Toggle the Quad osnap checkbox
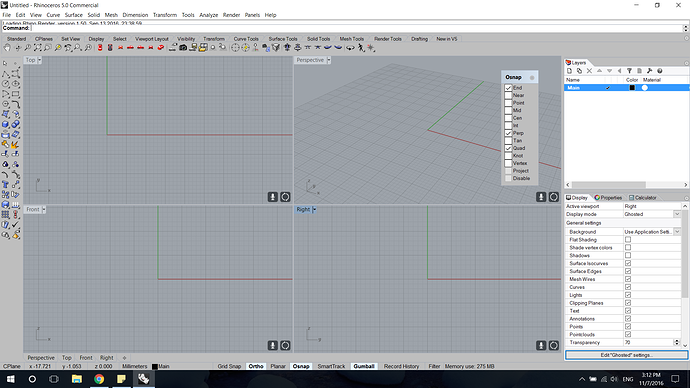The height and width of the screenshot is (388, 690). pyautogui.click(x=508, y=148)
